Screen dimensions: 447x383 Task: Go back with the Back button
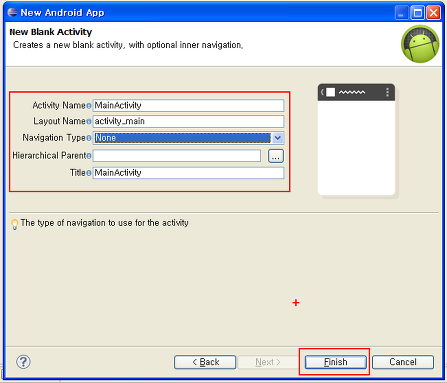point(205,362)
